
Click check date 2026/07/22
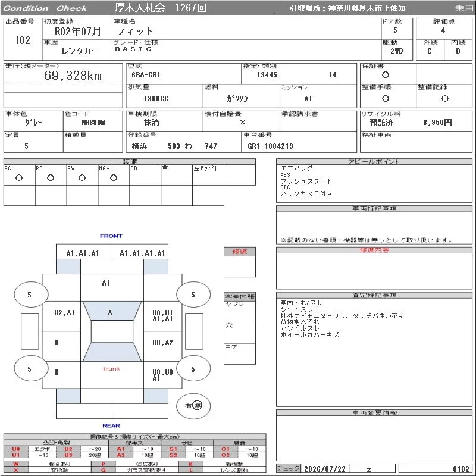point(324,469)
